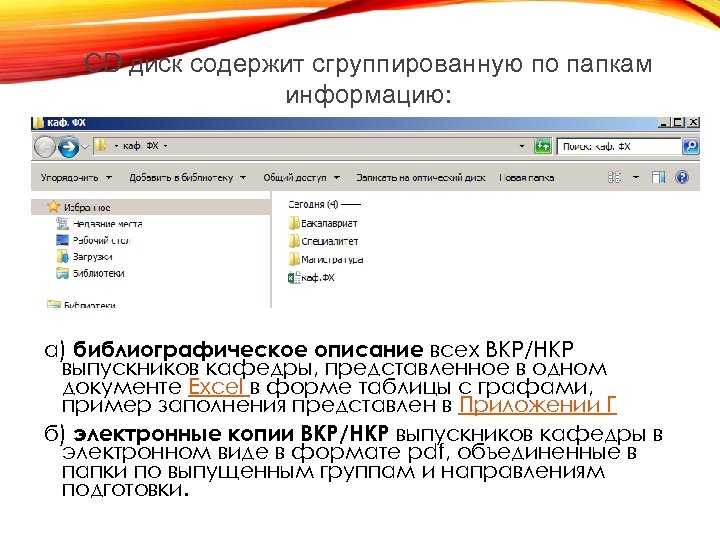The width and height of the screenshot is (720, 540).
Task: Maximize the каф. ФХ window
Action: (x=678, y=123)
